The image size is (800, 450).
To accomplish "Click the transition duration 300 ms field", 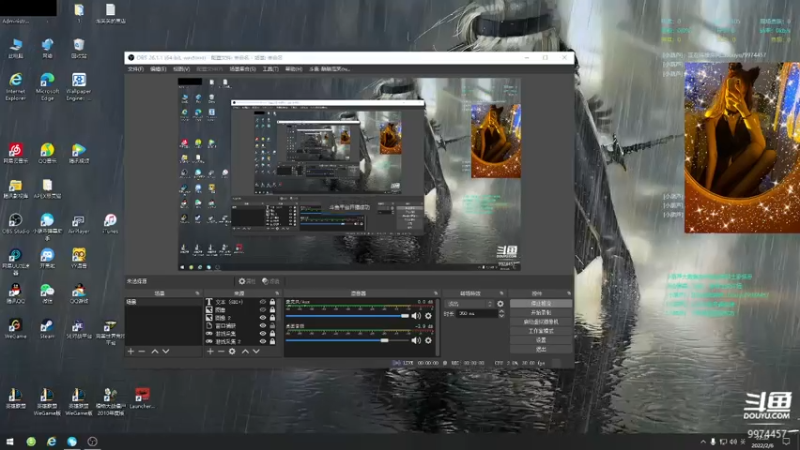I will click(x=477, y=314).
